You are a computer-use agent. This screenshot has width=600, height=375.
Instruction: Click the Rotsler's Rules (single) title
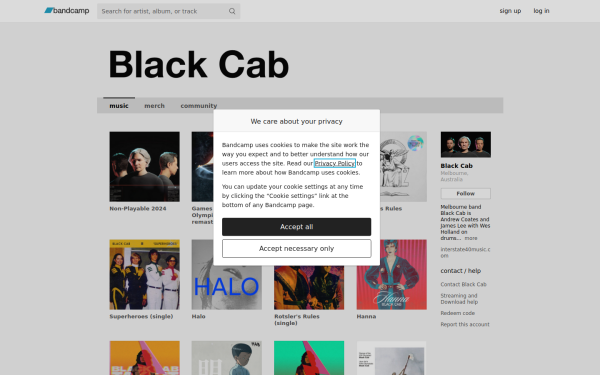[297, 320]
